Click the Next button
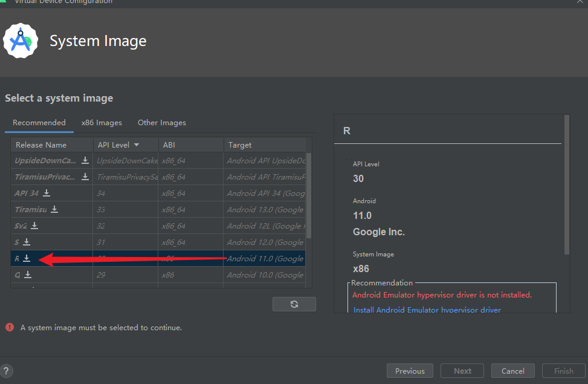This screenshot has width=588, height=384. click(462, 371)
